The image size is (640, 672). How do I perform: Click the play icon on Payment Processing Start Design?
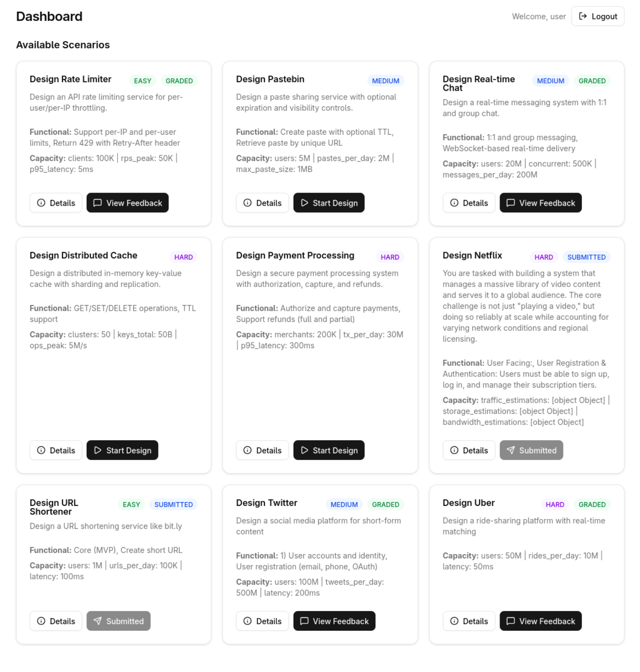pyautogui.click(x=305, y=450)
